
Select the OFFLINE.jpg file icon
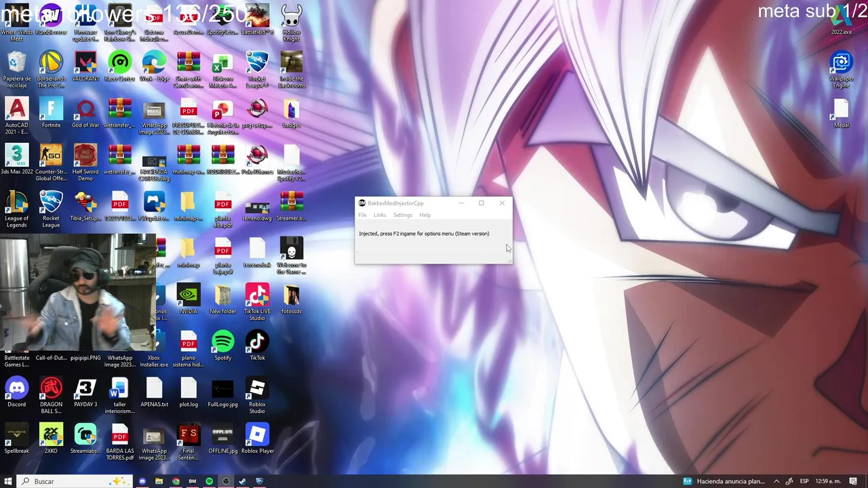coord(222,438)
